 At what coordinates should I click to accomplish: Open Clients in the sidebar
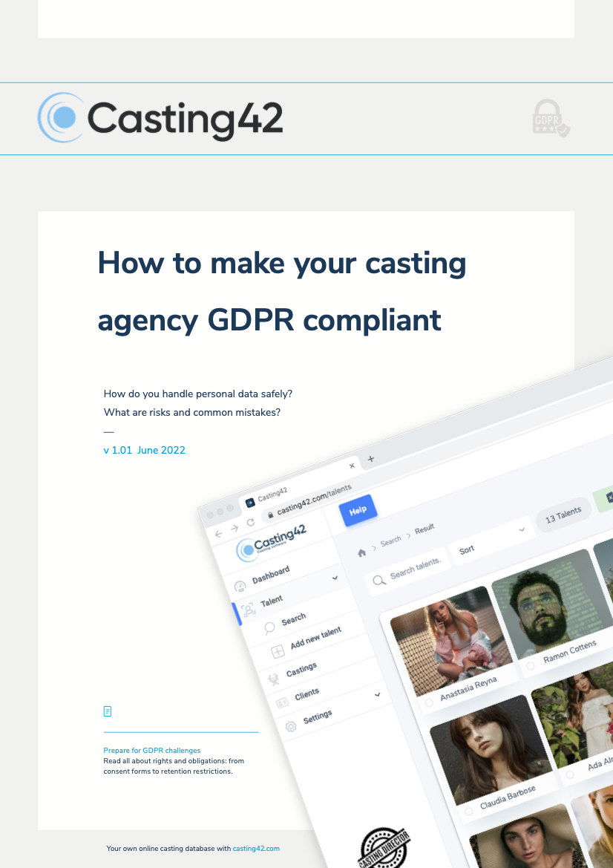306,694
